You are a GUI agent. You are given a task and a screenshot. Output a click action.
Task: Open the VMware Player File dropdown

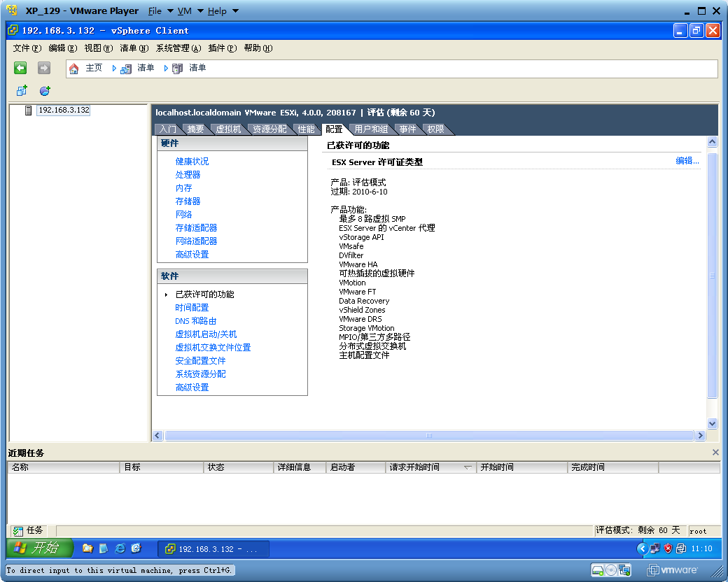tap(160, 10)
